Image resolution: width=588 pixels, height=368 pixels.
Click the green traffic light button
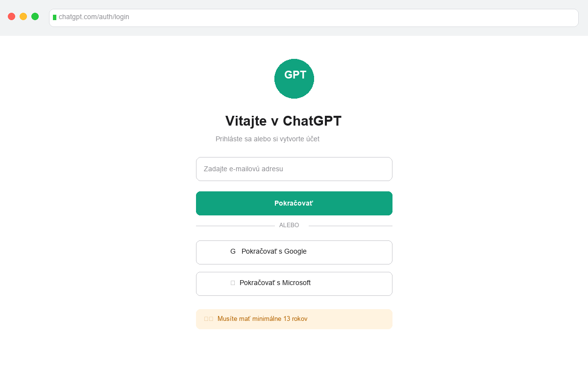coord(35,16)
